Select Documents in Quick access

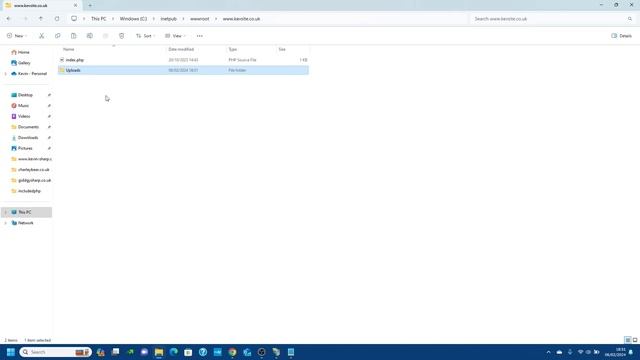click(28, 127)
